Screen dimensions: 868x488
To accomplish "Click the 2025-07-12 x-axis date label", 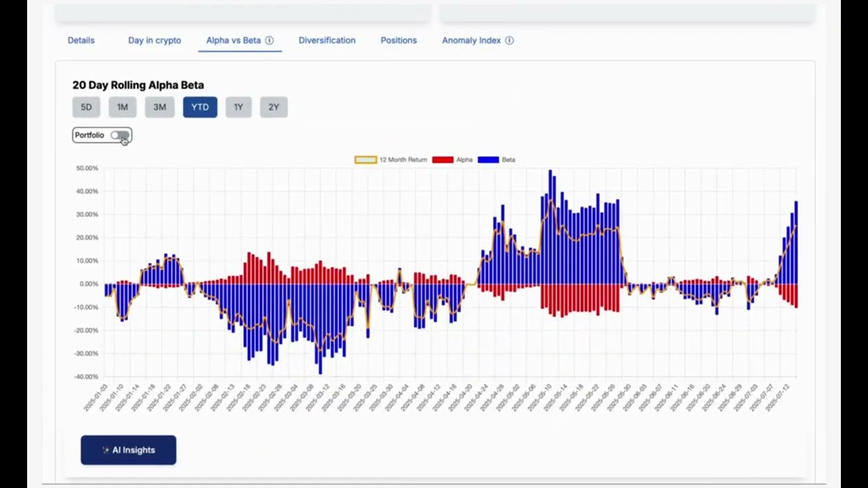I will coord(778,396).
